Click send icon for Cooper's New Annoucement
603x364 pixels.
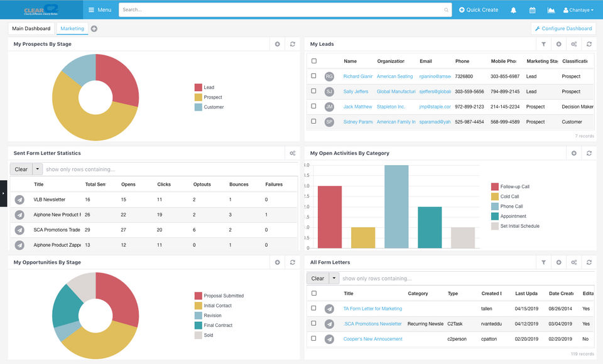329,339
